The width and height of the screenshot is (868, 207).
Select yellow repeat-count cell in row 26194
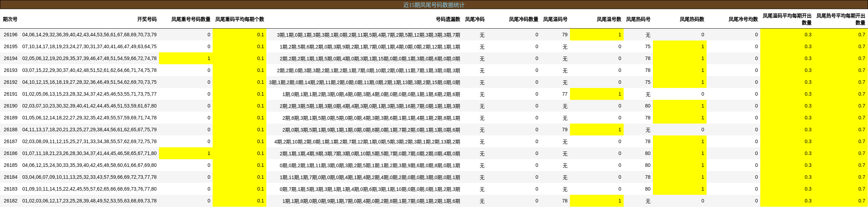[x=186, y=58]
